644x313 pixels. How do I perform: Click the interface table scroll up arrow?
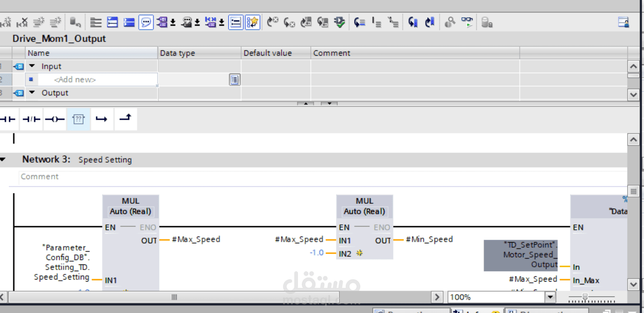pos(633,66)
